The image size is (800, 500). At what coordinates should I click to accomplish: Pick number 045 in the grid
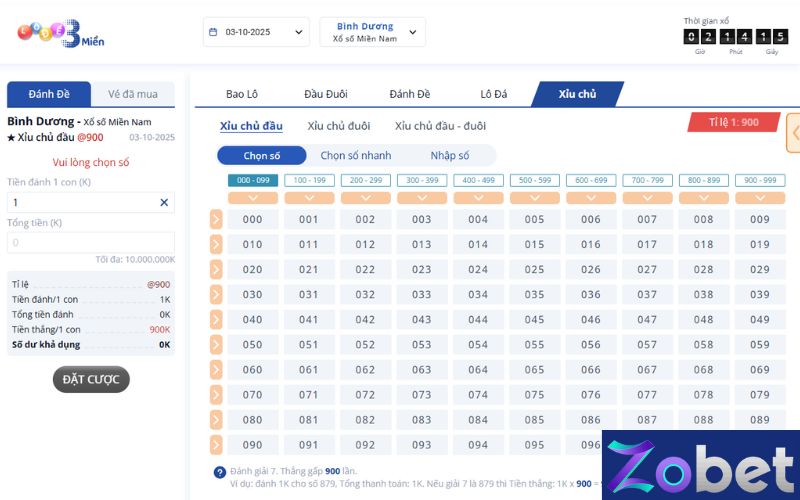click(535, 320)
